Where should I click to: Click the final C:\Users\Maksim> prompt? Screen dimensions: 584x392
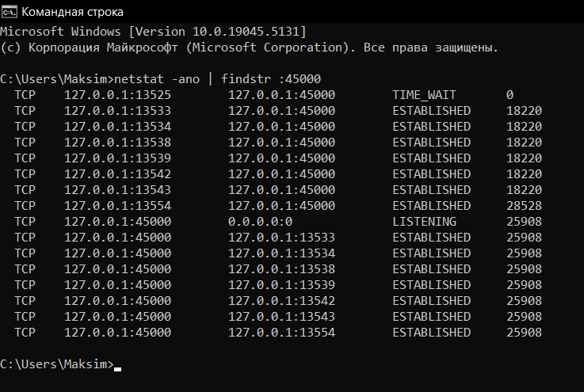(57, 364)
